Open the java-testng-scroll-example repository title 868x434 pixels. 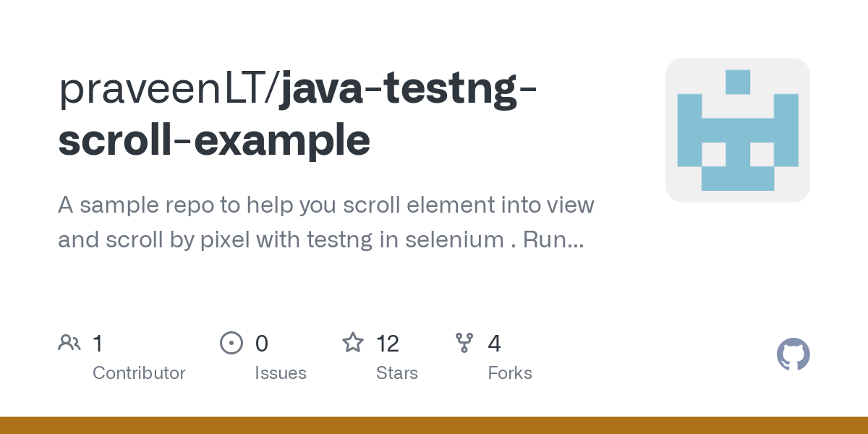[x=299, y=114]
